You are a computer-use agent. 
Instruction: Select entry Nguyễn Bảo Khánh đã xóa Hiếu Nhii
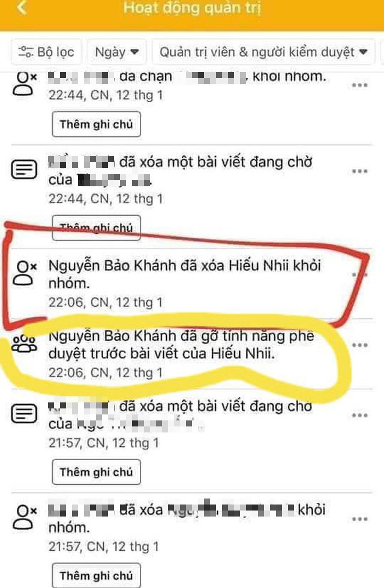(x=192, y=283)
